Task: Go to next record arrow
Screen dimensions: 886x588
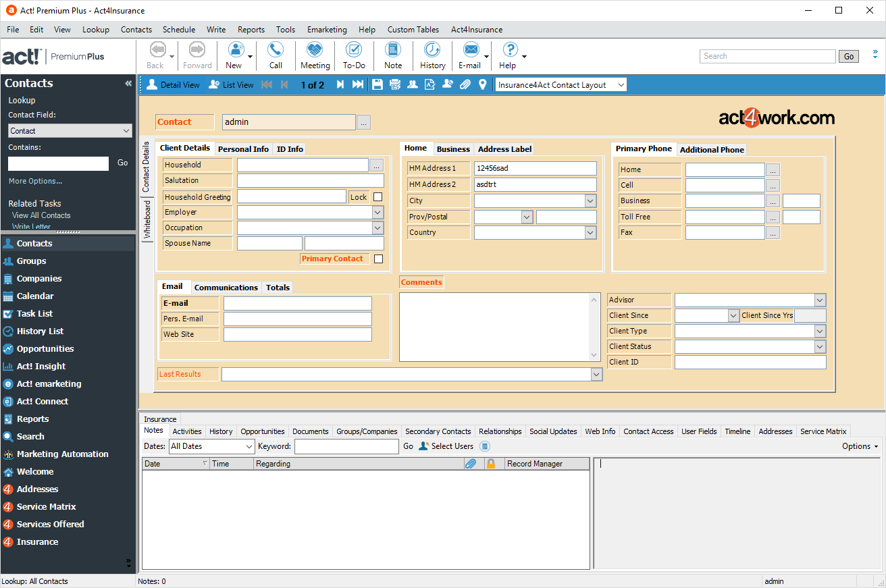Action: tap(340, 84)
